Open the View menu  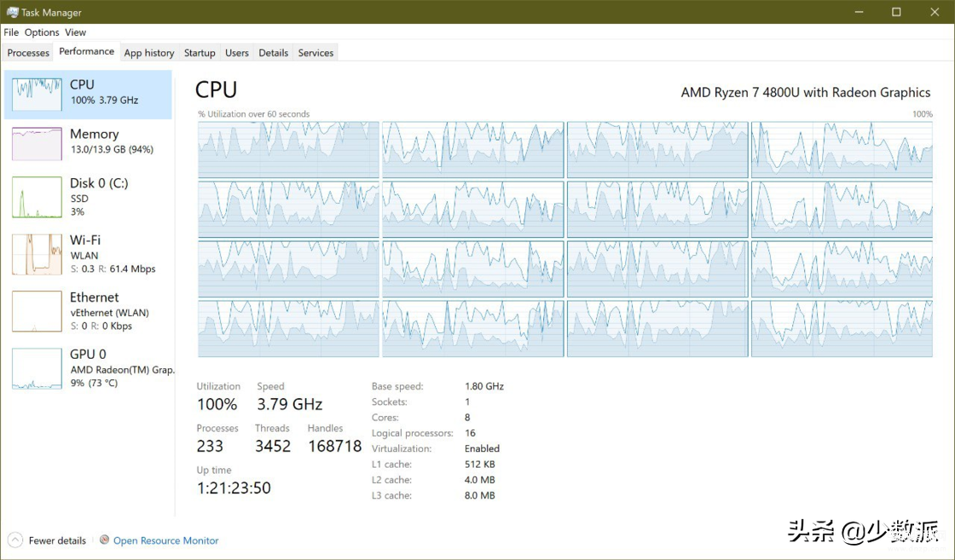76,32
